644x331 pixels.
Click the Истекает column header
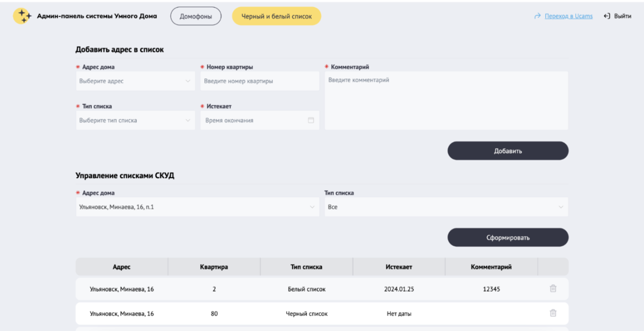click(399, 267)
